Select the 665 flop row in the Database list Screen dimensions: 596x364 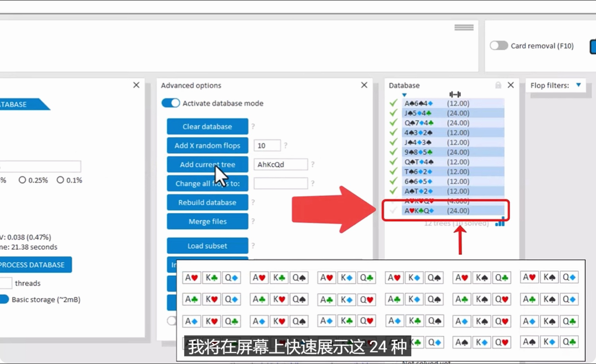click(x=453, y=181)
